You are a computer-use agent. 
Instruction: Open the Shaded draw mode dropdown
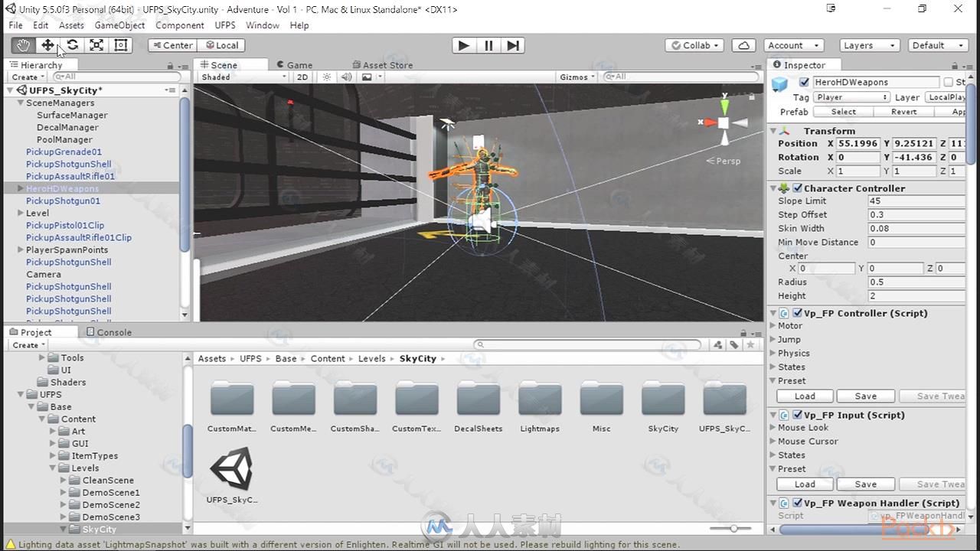(x=243, y=77)
